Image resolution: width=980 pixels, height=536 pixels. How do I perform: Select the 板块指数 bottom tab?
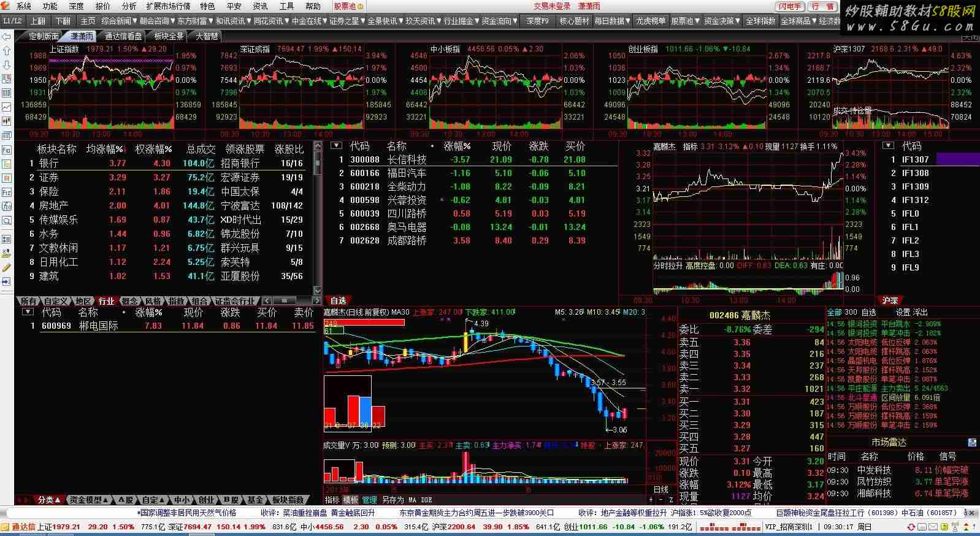tap(288, 500)
